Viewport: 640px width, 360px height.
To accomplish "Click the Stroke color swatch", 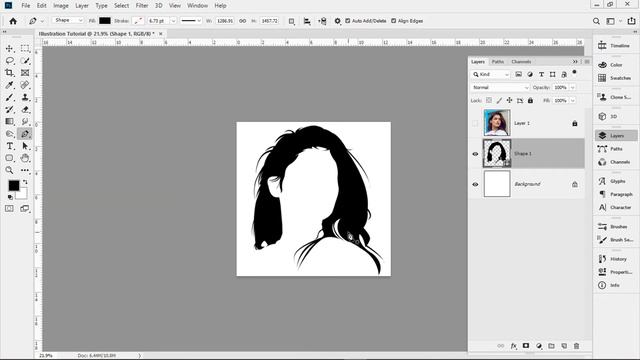I will (x=138, y=20).
